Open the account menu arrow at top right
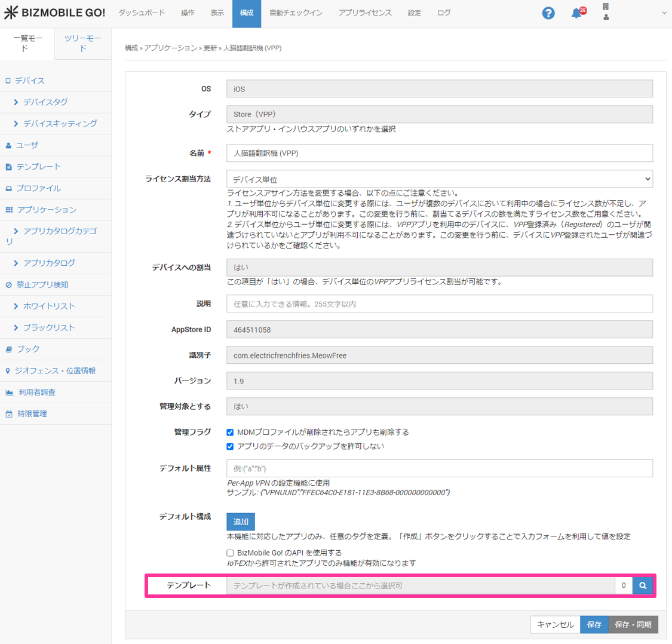The image size is (672, 644). (664, 13)
